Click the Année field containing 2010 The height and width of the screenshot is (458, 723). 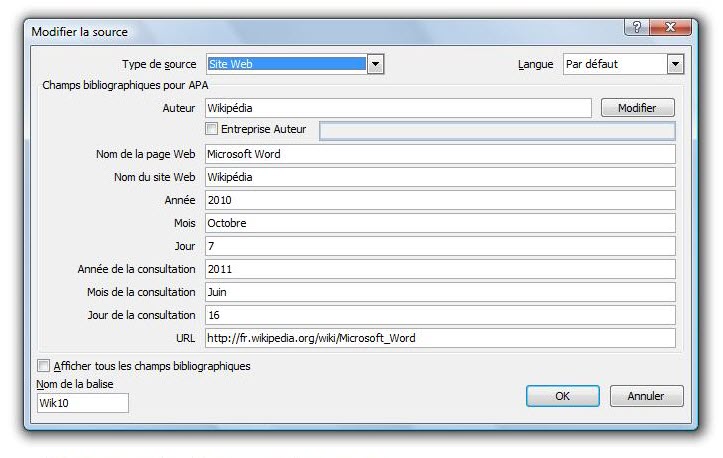click(440, 200)
